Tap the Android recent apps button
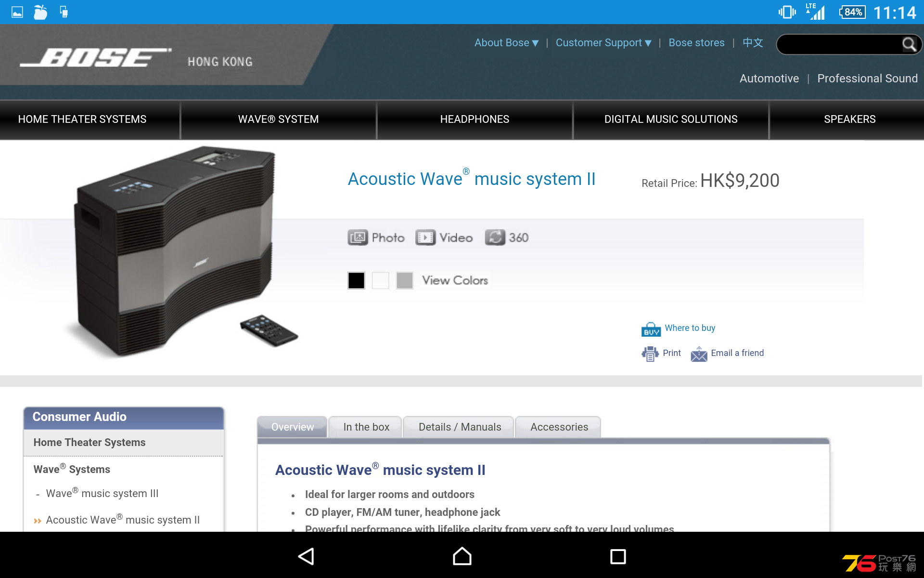This screenshot has height=578, width=924. pos(617,556)
